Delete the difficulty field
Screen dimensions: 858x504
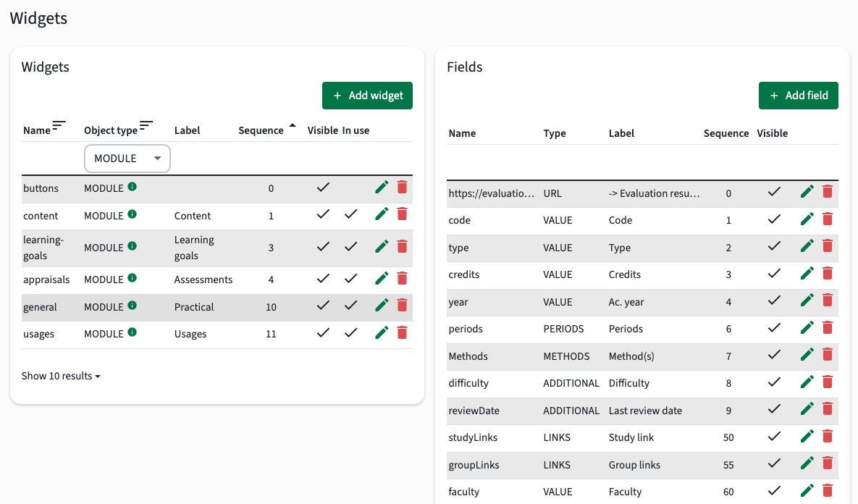coord(828,382)
